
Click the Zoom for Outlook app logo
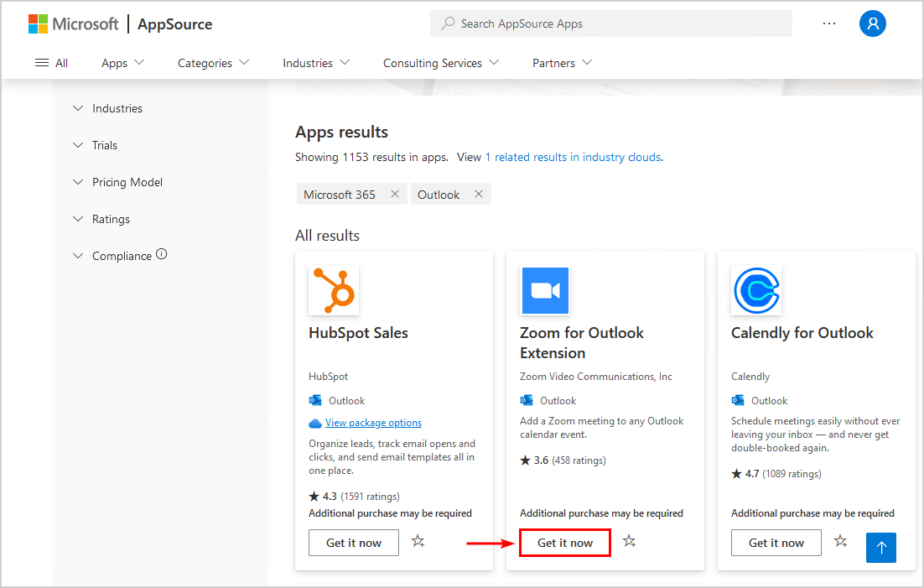(545, 291)
